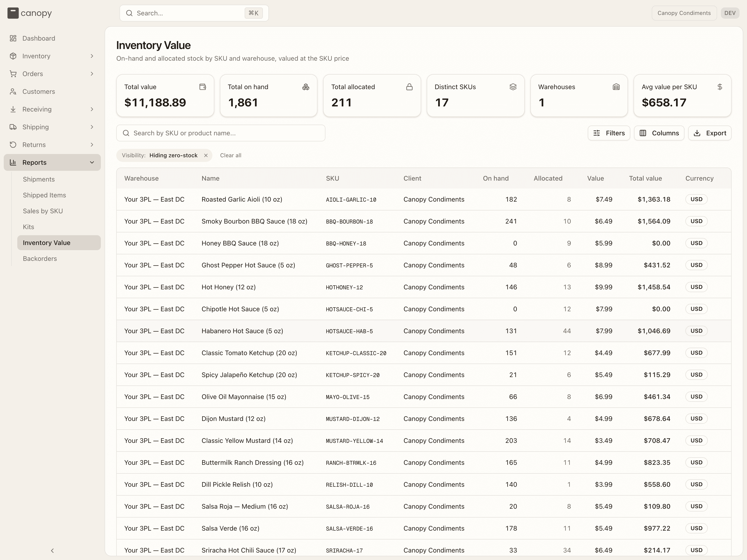Screen dimensions: 747x560
Task: Click the Customers person icon
Action: click(x=13, y=91)
